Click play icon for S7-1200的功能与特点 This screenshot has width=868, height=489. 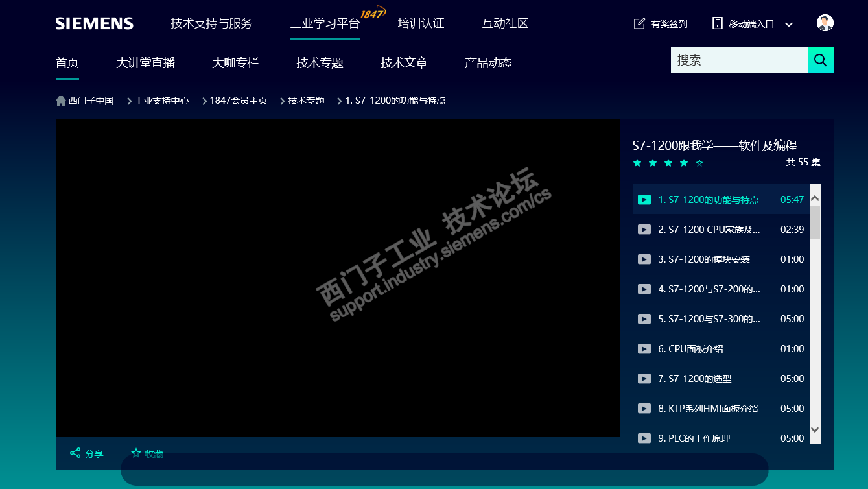coord(644,200)
